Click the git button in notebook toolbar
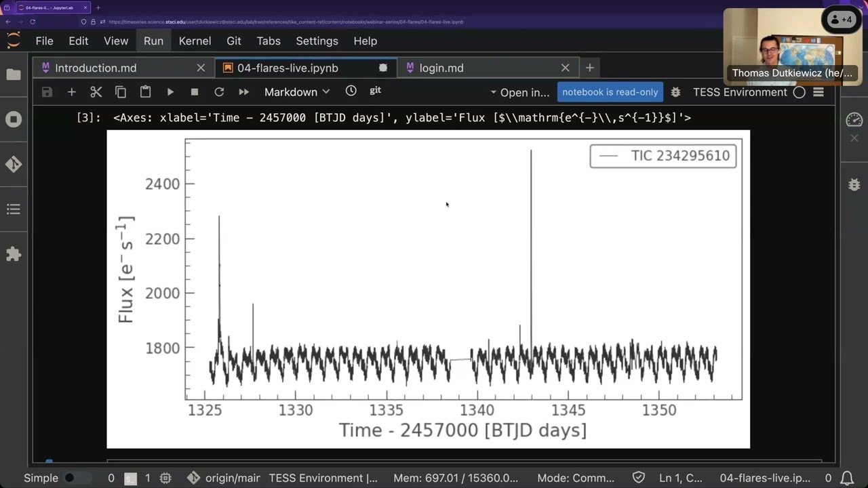Screen dimensions: 868x488 [375, 91]
